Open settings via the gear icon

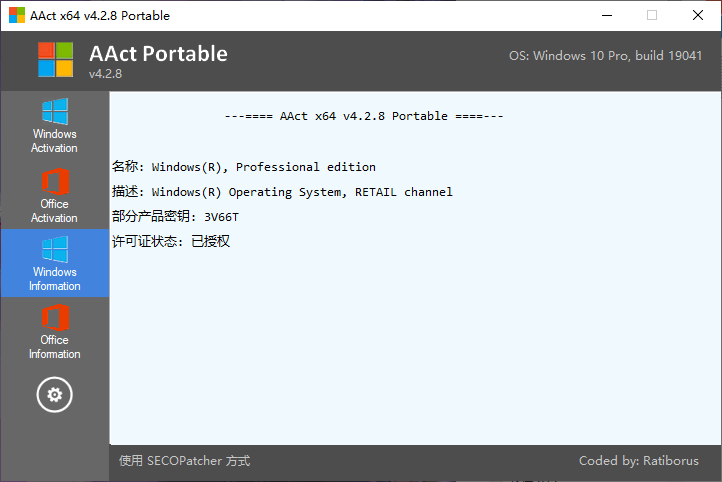[x=54, y=395]
